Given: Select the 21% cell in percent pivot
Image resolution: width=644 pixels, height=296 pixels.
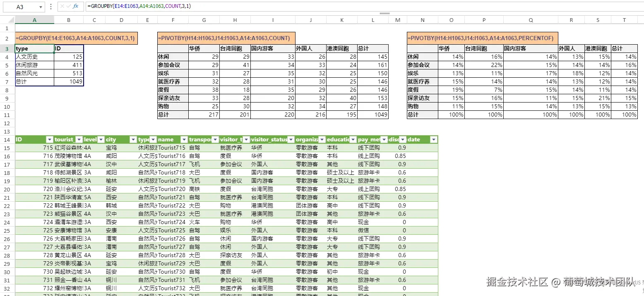Looking at the screenshot, I should [x=597, y=98].
